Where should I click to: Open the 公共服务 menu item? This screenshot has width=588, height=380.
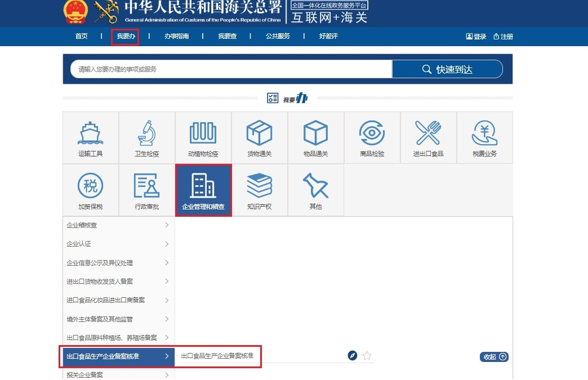278,36
